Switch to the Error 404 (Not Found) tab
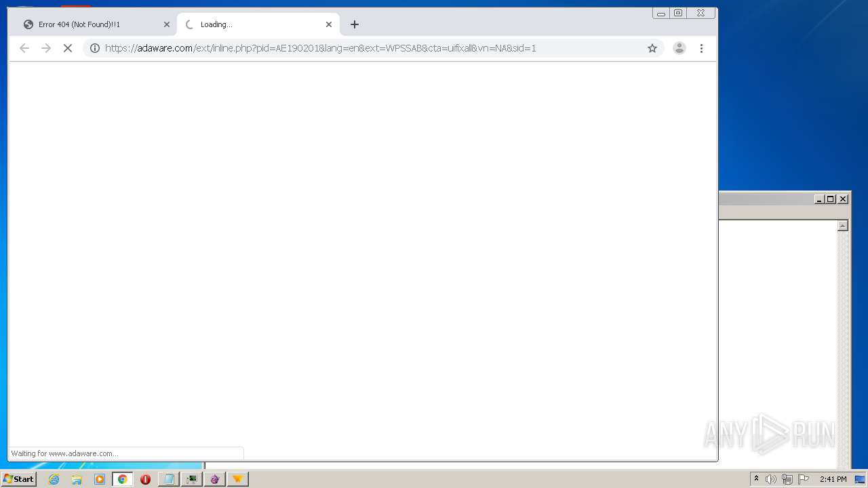 (x=96, y=24)
